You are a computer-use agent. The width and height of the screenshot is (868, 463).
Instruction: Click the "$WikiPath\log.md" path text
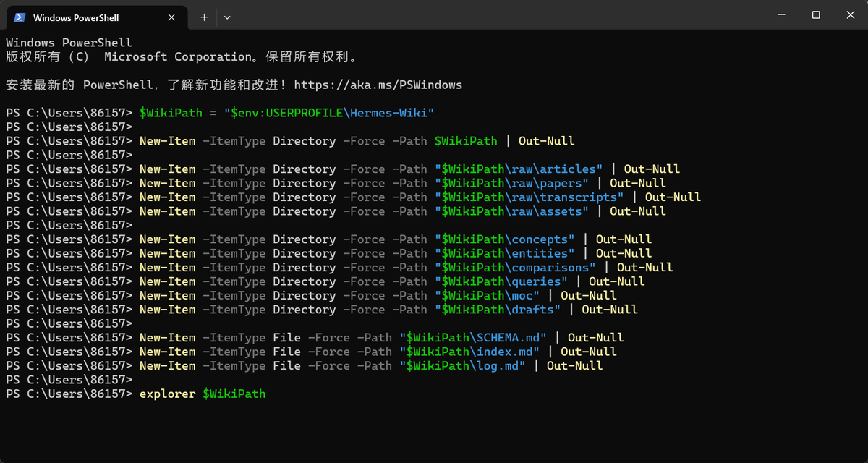coord(462,366)
